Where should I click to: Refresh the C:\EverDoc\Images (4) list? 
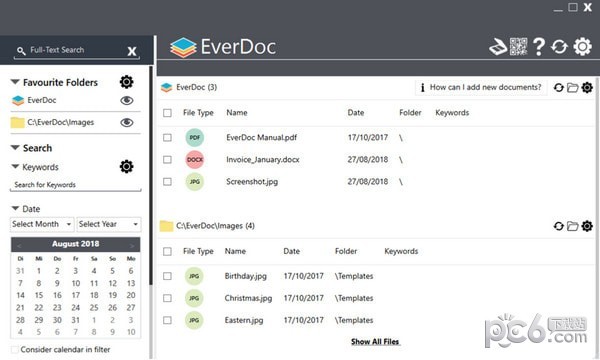tap(558, 226)
